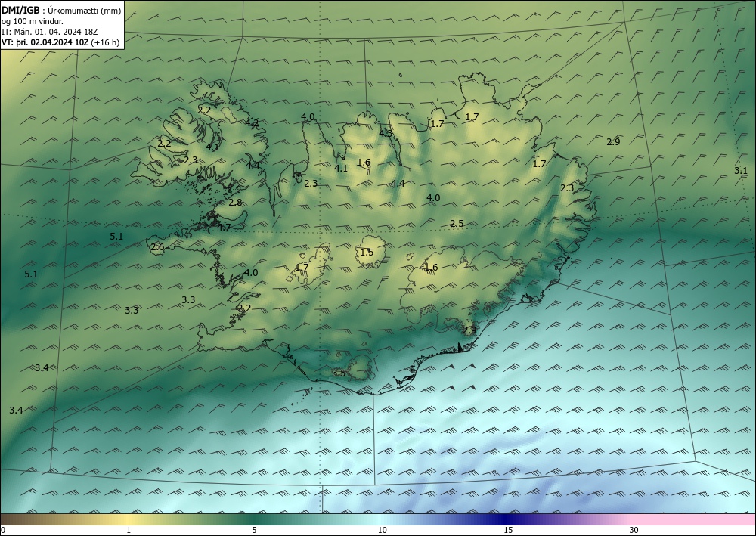Click the 'DMI/IGB : Úrkomumætti (mm)' title line
Screen dimensions: 756x536
(x=61, y=11)
